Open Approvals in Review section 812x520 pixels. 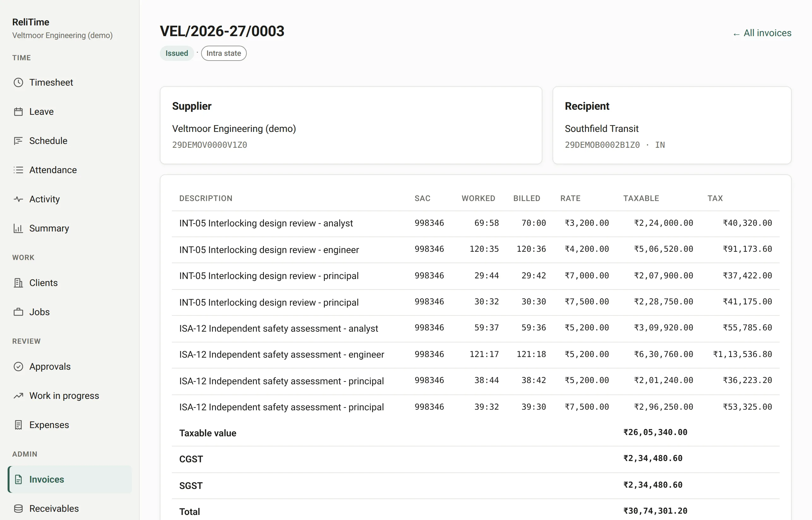69,366
